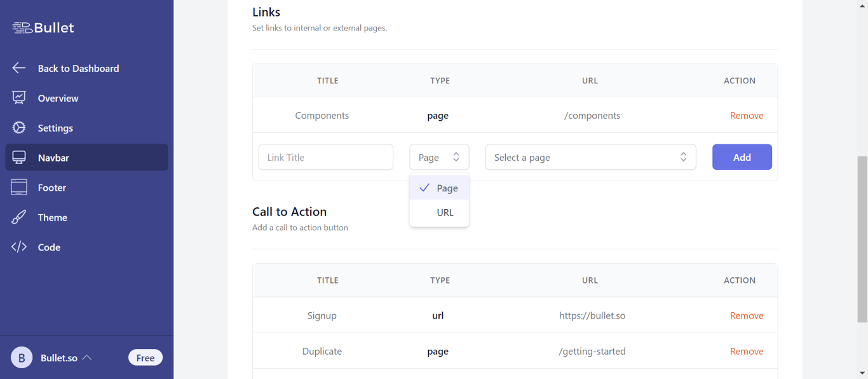Remove the Signup call to action
868x379 pixels.
pos(747,315)
